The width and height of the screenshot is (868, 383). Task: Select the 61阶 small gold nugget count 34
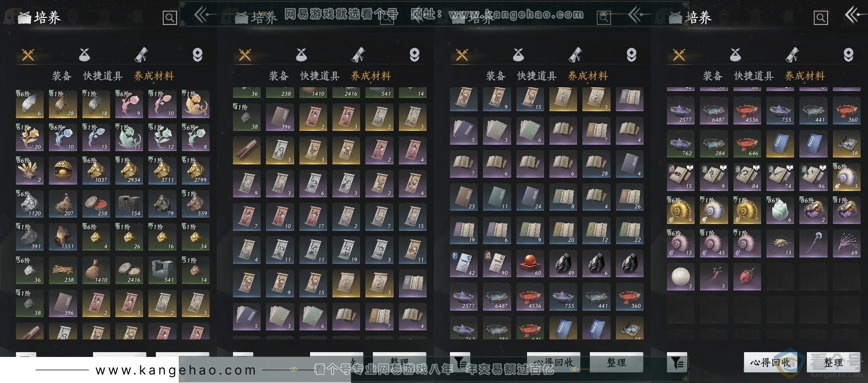point(196,237)
